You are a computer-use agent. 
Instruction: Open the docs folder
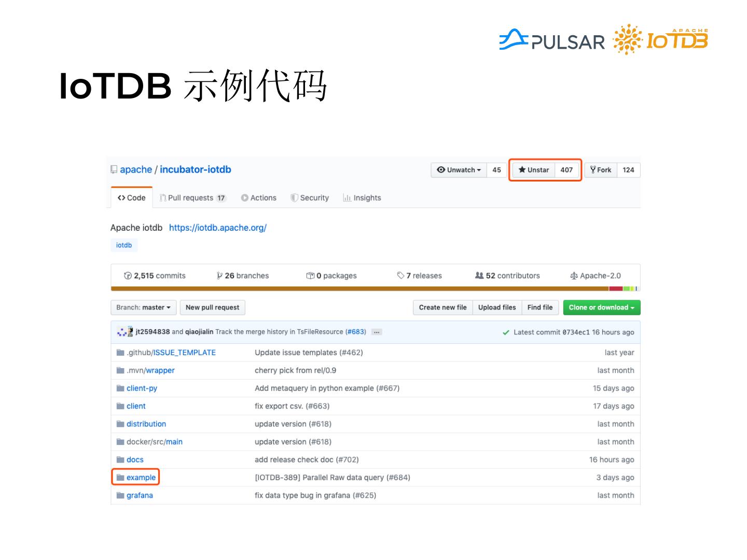(x=135, y=460)
